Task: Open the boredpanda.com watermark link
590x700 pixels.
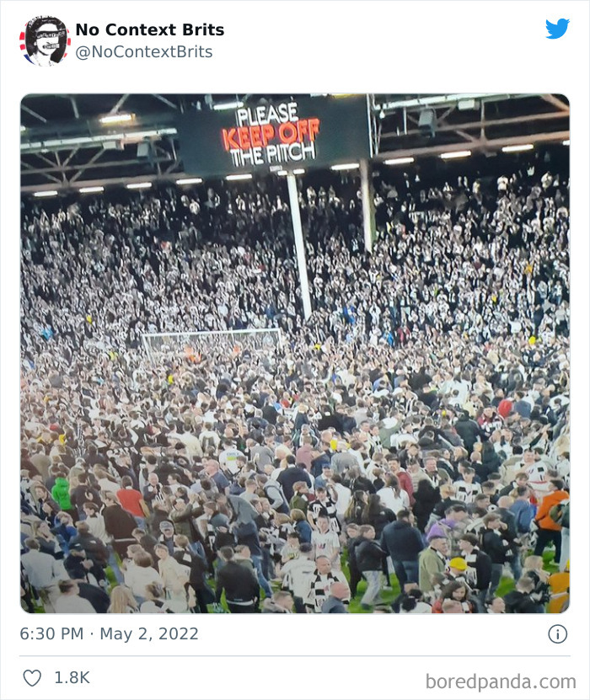Action: click(501, 681)
